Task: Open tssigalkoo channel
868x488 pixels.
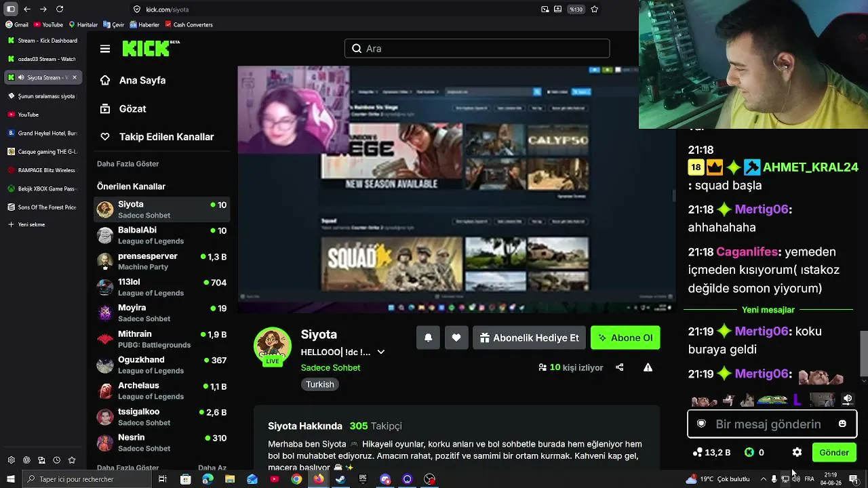Action: tap(162, 416)
